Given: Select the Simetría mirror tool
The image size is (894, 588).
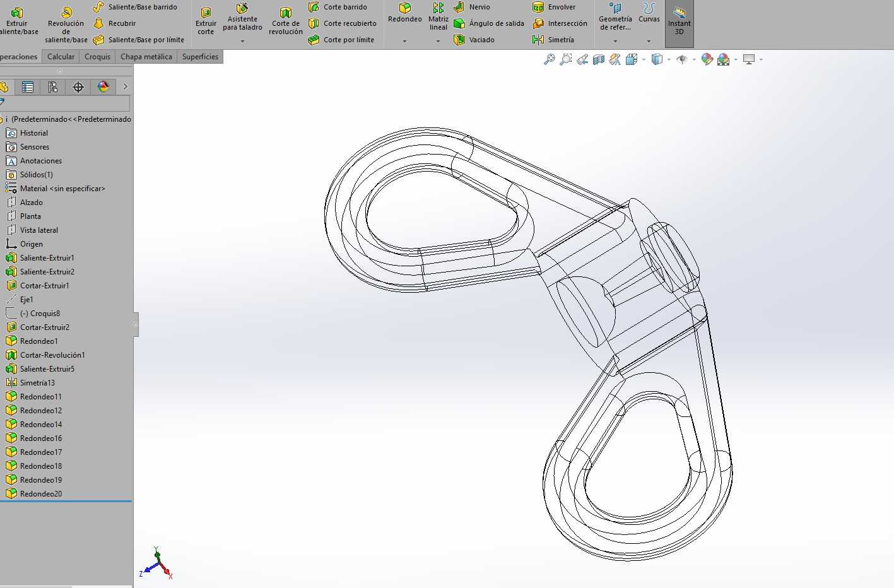Looking at the screenshot, I should 553,40.
